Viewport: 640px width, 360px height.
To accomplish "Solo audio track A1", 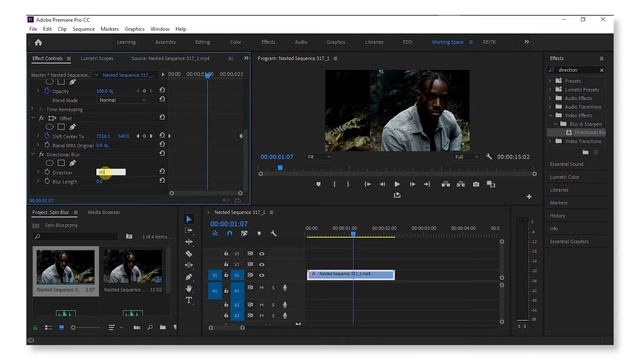I will [273, 288].
